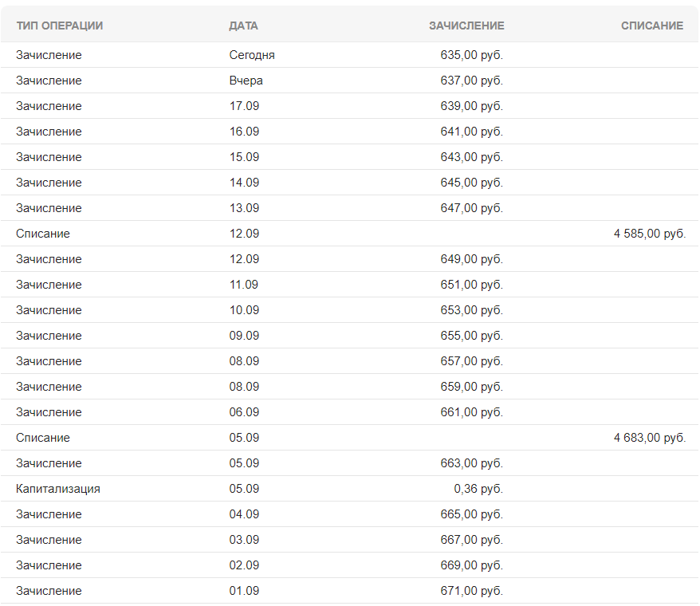
Task: Click the СПИСАНИЕ column header
Action: click(x=651, y=26)
